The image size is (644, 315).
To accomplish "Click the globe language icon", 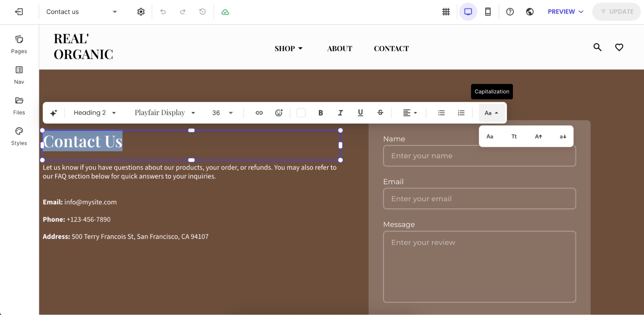I will pos(530,12).
